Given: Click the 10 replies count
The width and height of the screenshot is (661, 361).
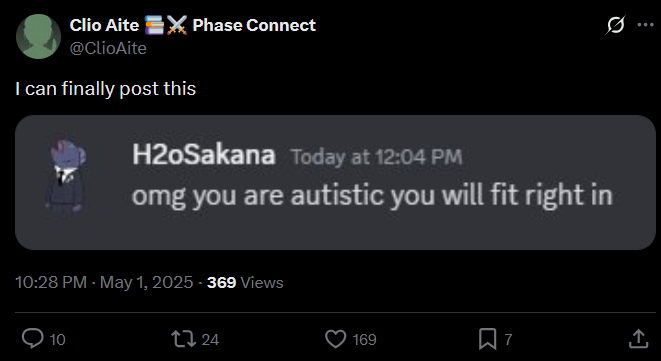Looking at the screenshot, I should [57, 340].
